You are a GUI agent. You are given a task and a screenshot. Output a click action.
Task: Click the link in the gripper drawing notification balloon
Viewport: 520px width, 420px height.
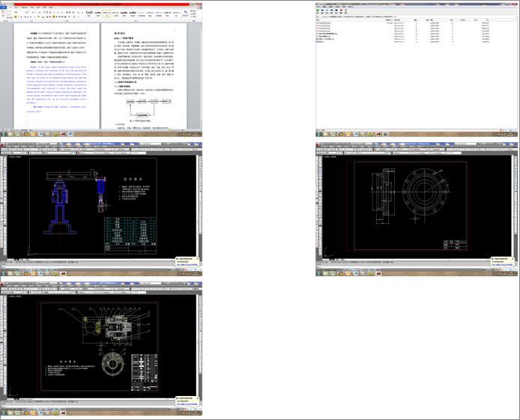pos(189,404)
